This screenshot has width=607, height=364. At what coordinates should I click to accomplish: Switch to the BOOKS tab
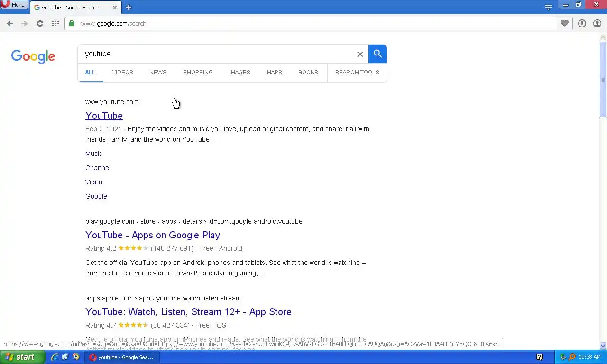(308, 73)
